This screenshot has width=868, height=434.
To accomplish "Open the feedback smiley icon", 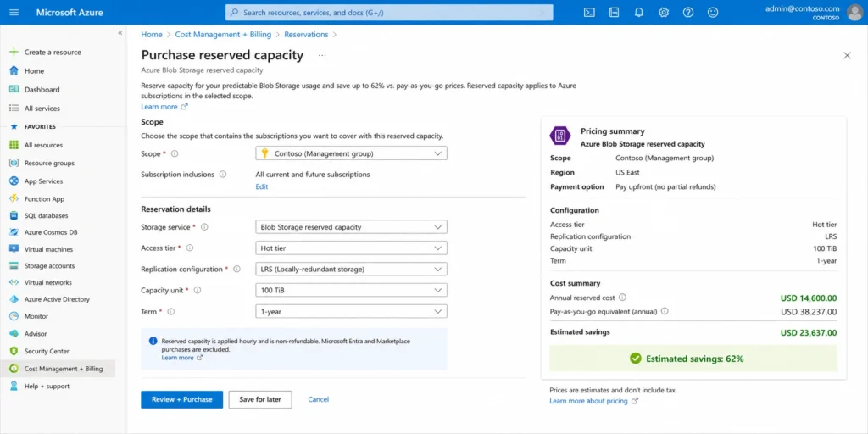I will (x=713, y=12).
